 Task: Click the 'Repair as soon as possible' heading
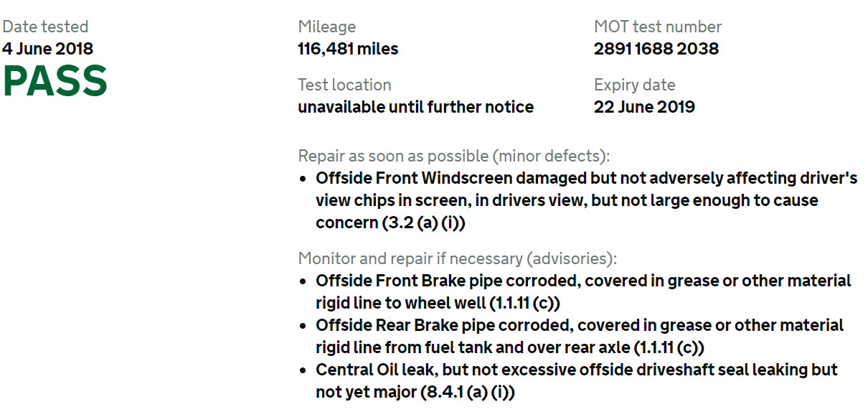(x=454, y=156)
